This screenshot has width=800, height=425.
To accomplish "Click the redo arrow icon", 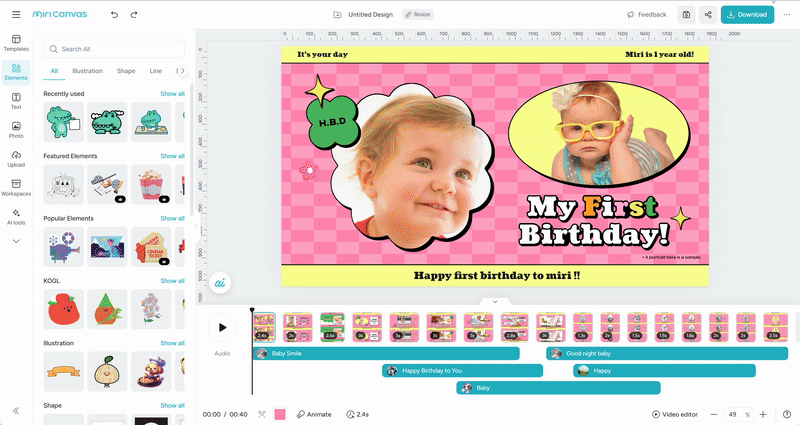I will pyautogui.click(x=134, y=15).
